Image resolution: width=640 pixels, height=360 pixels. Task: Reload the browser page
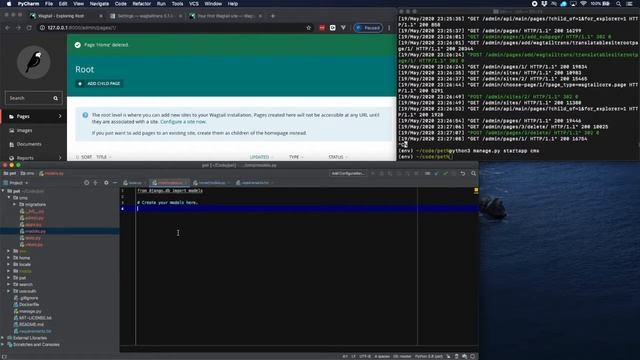click(29, 28)
